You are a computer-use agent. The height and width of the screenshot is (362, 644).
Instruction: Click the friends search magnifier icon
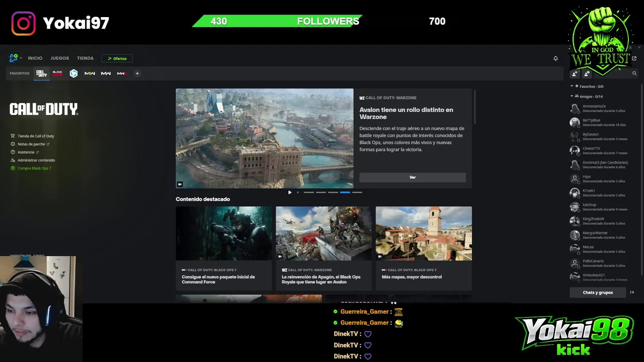634,73
